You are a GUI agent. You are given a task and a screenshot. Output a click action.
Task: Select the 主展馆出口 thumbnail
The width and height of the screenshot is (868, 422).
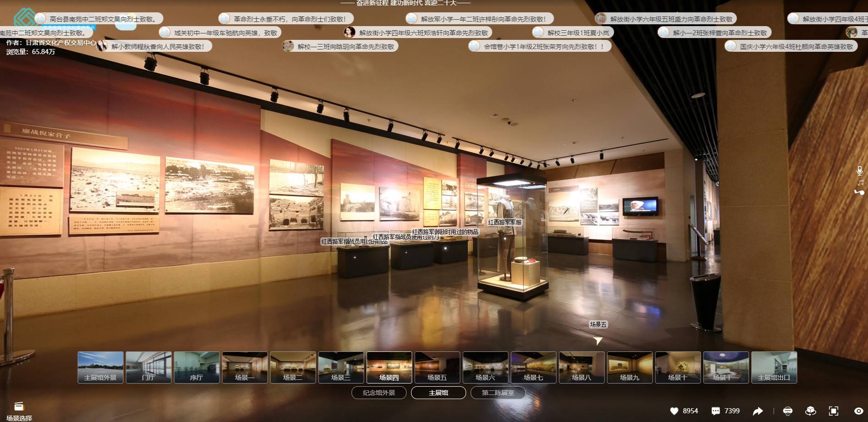tap(774, 367)
